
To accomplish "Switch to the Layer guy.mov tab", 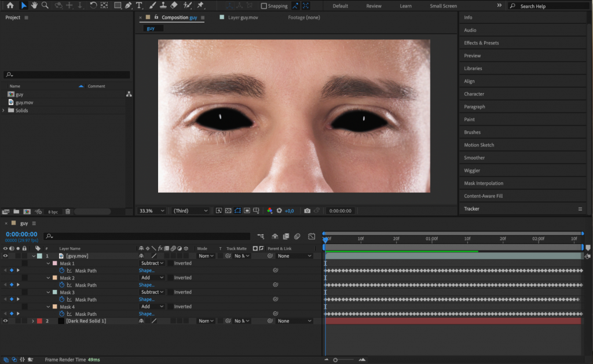I will [242, 17].
